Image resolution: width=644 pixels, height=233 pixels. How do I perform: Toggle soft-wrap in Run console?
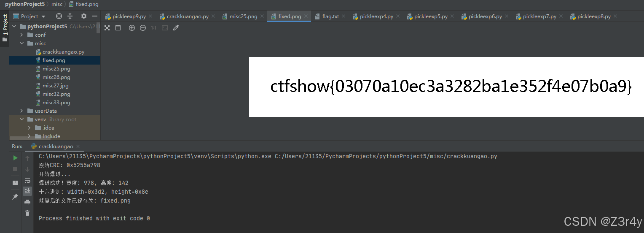27,180
